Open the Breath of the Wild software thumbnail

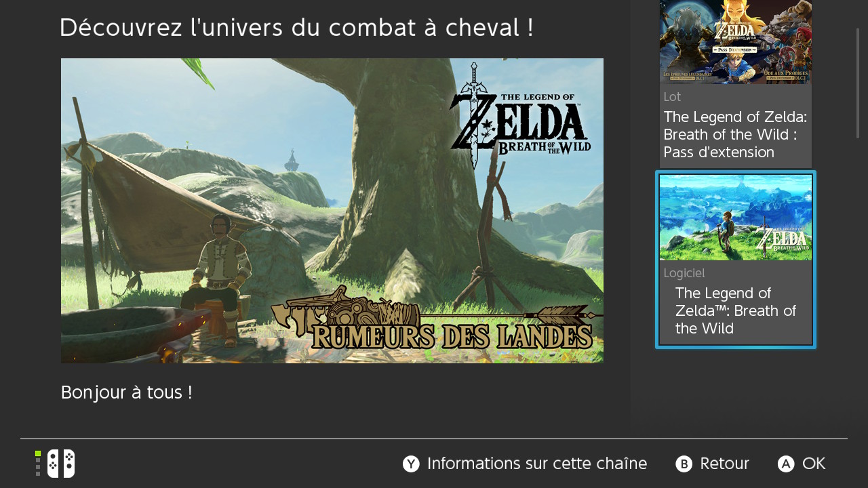tap(736, 218)
